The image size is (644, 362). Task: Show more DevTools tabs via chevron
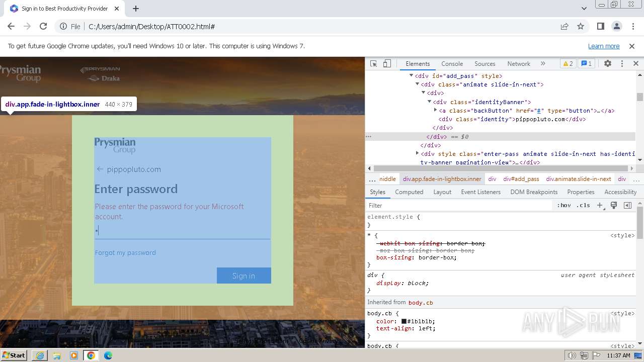coord(543,64)
